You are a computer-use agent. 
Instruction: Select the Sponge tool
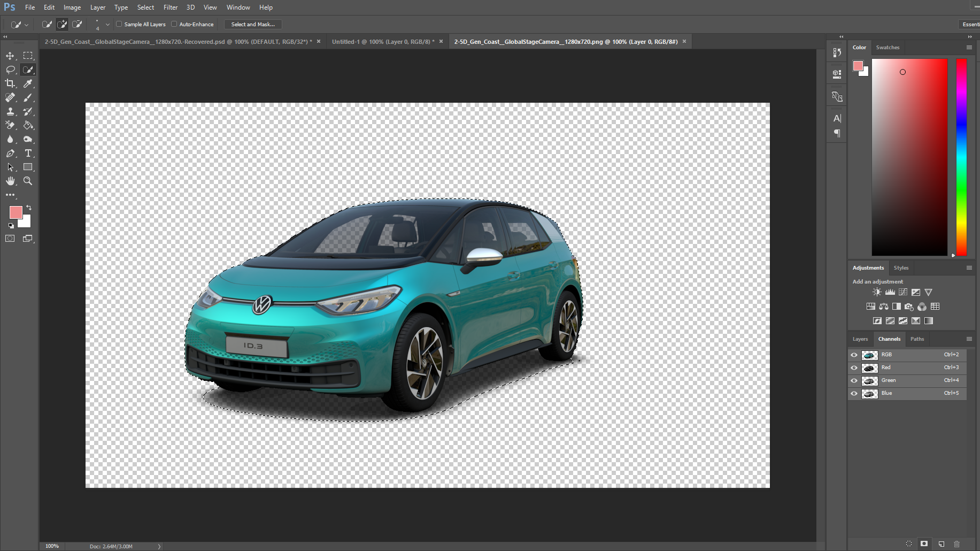(28, 139)
